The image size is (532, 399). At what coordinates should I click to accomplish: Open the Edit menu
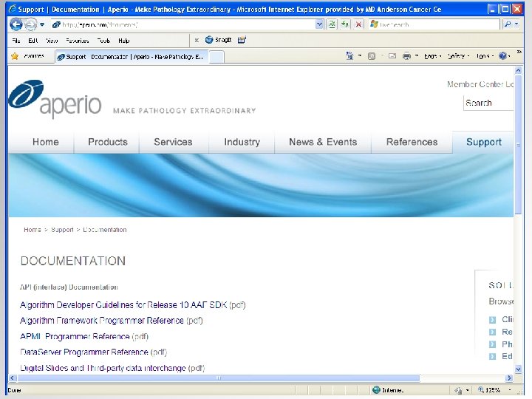33,41
